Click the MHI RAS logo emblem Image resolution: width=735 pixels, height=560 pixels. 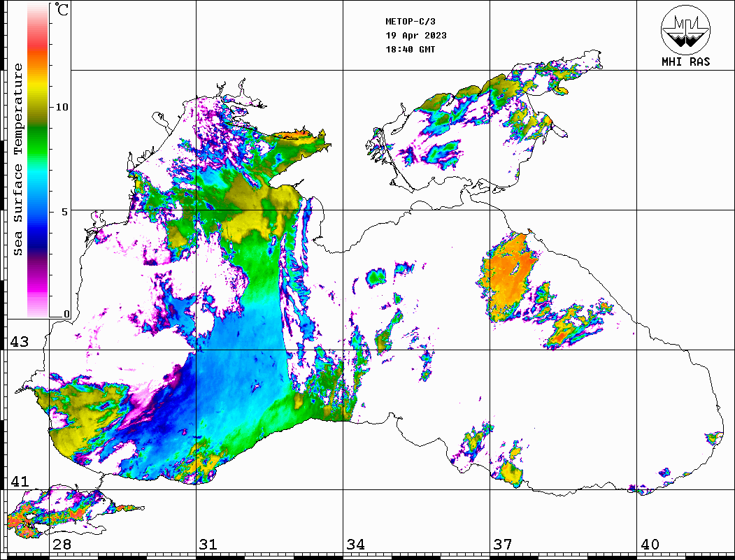click(x=686, y=29)
